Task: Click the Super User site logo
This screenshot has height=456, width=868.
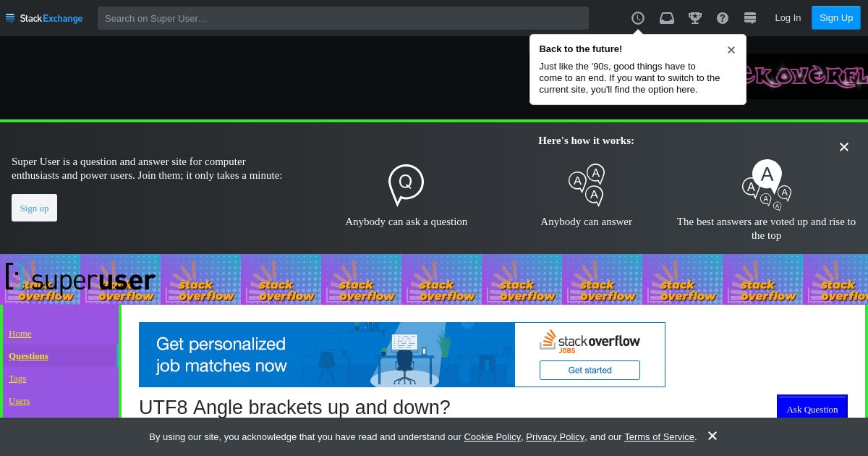Action: tap(80, 278)
